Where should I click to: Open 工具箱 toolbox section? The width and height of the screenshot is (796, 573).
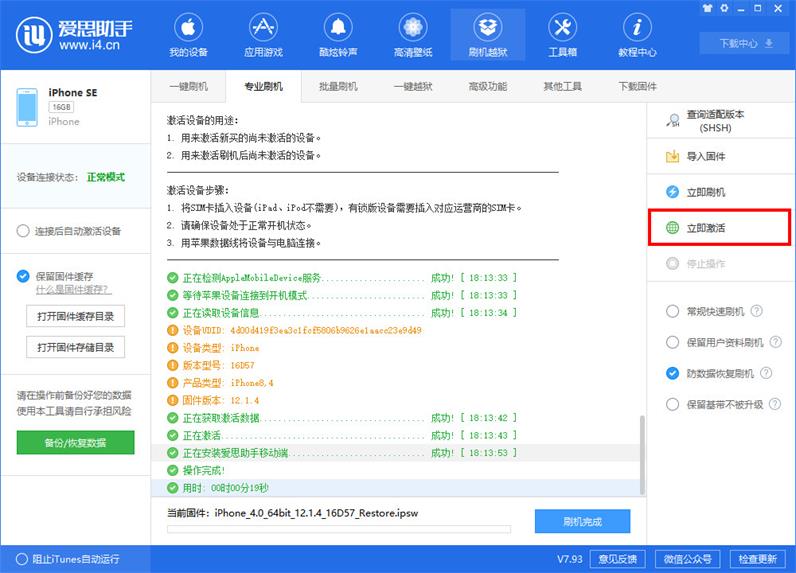point(562,36)
